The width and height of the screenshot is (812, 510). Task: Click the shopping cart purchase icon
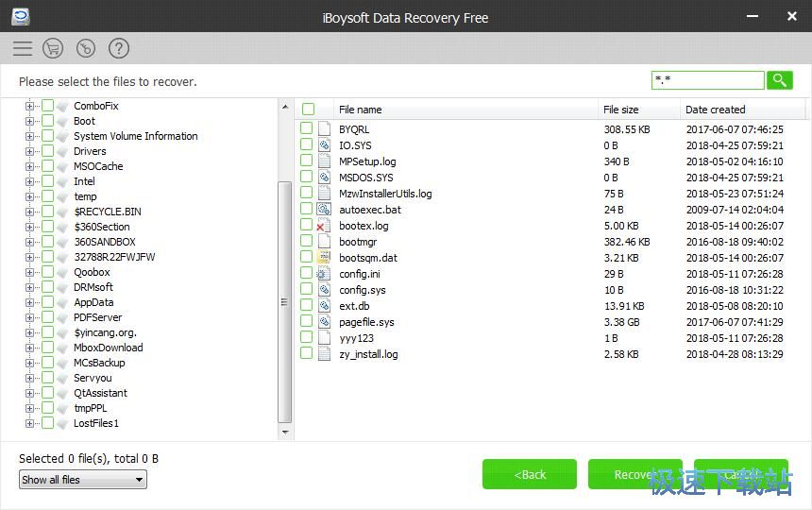coord(53,48)
